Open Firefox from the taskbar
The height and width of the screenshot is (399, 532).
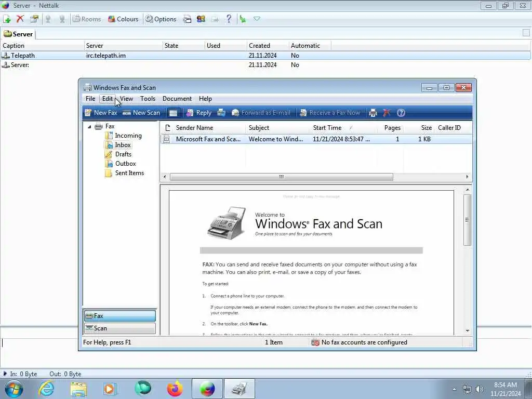pyautogui.click(x=175, y=389)
